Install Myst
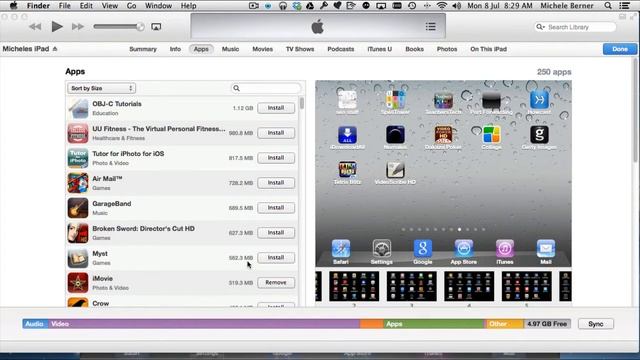The width and height of the screenshot is (640, 360). (x=276, y=257)
